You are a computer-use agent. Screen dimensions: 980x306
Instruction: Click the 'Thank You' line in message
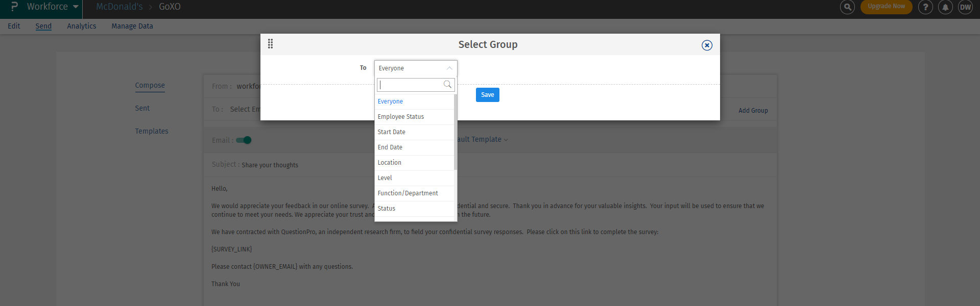point(226,284)
